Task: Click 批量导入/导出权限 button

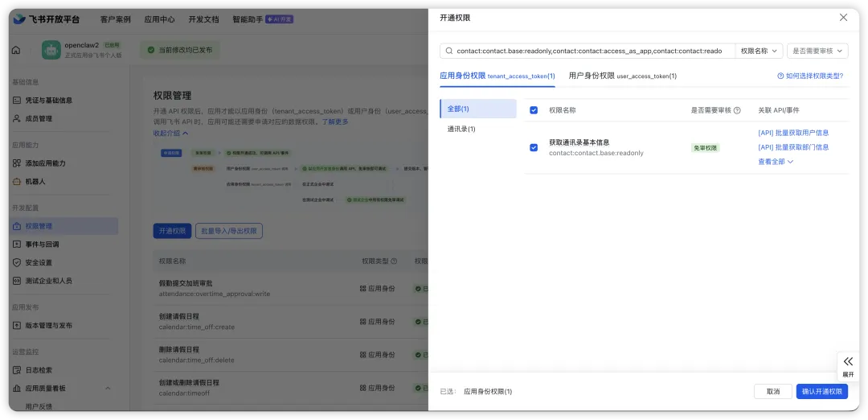Action: click(228, 231)
